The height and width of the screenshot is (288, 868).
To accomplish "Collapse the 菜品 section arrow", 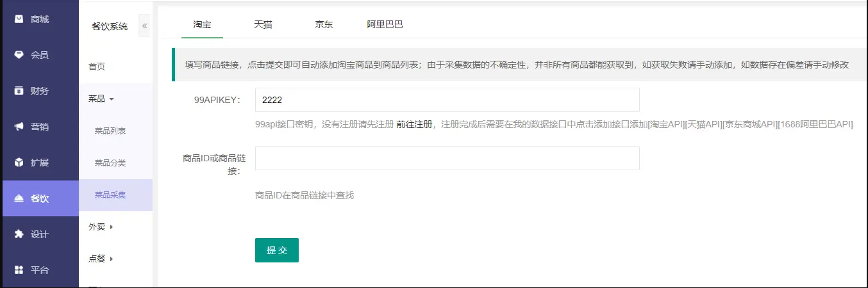I will pos(112,99).
